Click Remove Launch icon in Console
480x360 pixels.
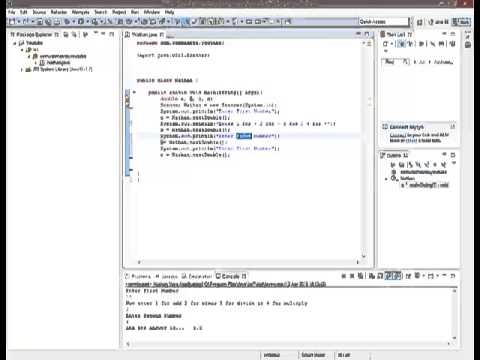[x=352, y=276]
